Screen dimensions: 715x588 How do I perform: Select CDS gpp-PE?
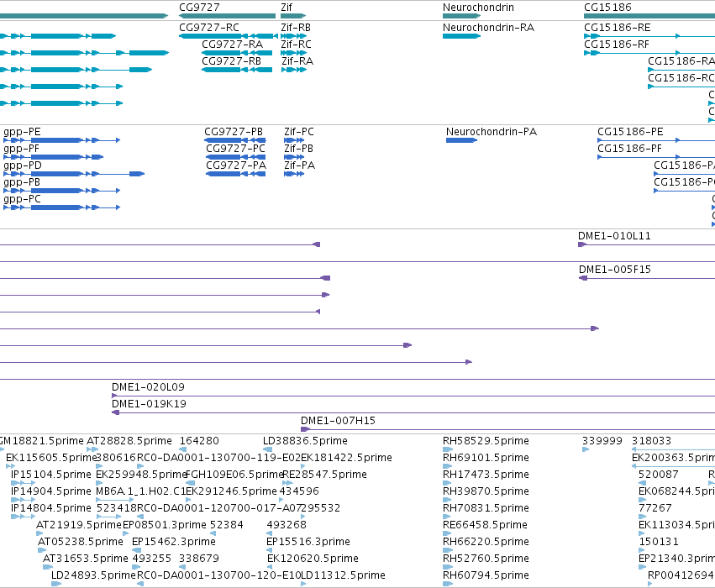pyautogui.click(x=61, y=140)
